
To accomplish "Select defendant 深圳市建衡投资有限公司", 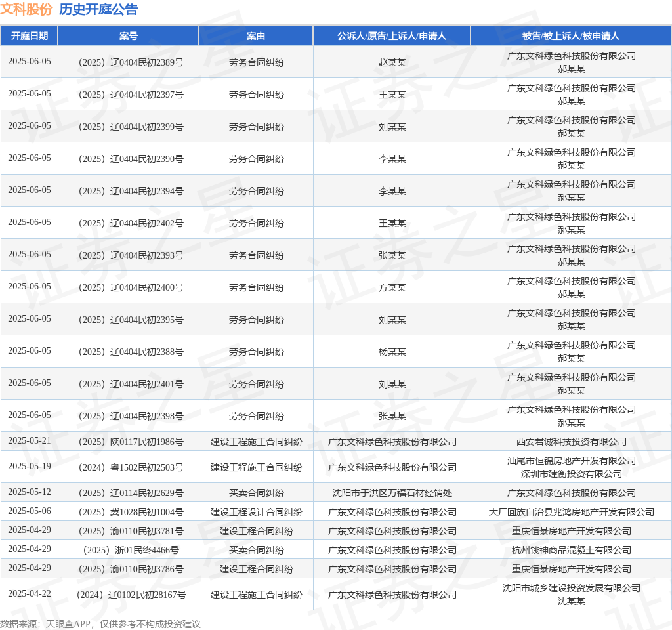I will [x=572, y=474].
